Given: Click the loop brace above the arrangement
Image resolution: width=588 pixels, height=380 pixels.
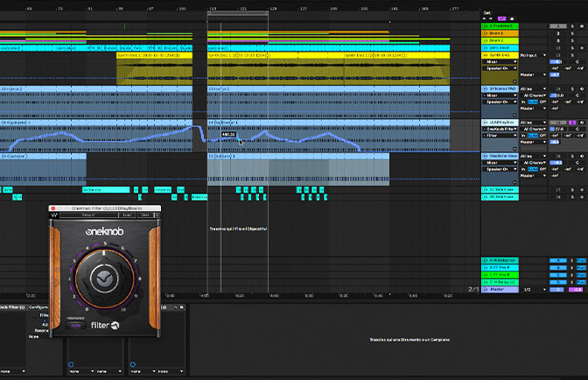Looking at the screenshot, I should point(238,13).
